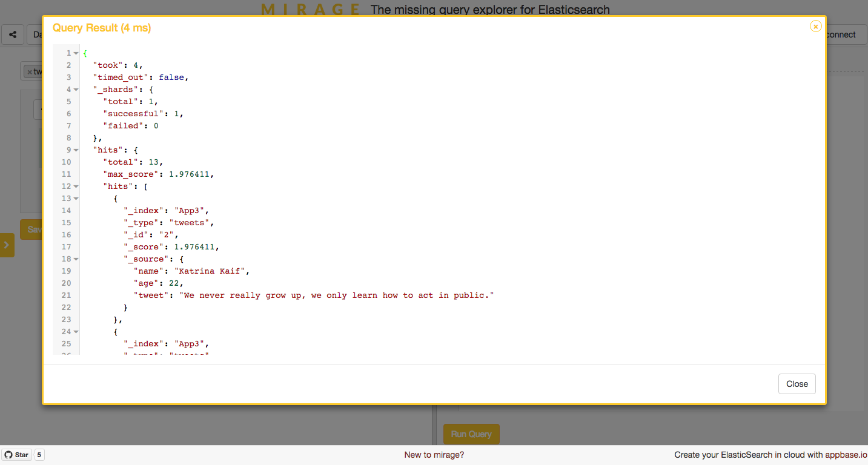Collapse the "_shards" object fold arrow on line 4
868x465 pixels.
point(76,90)
